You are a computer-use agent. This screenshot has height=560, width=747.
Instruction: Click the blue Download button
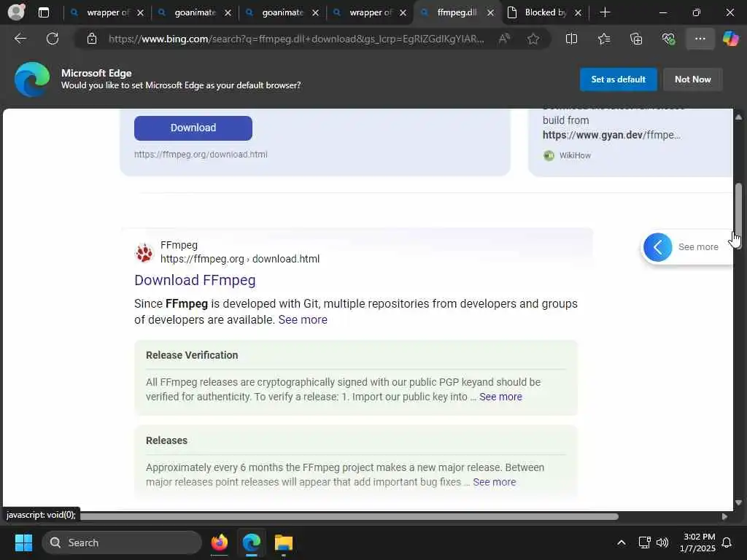pos(193,128)
